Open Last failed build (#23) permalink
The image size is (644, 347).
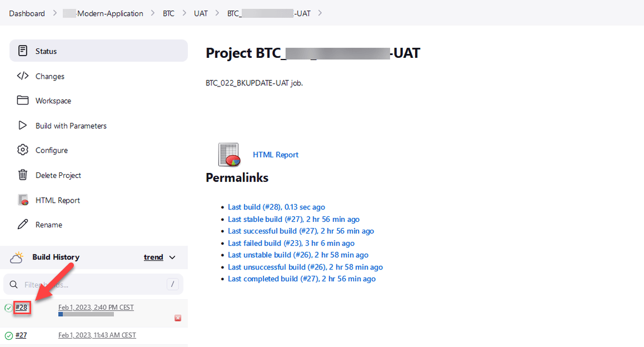click(x=291, y=243)
